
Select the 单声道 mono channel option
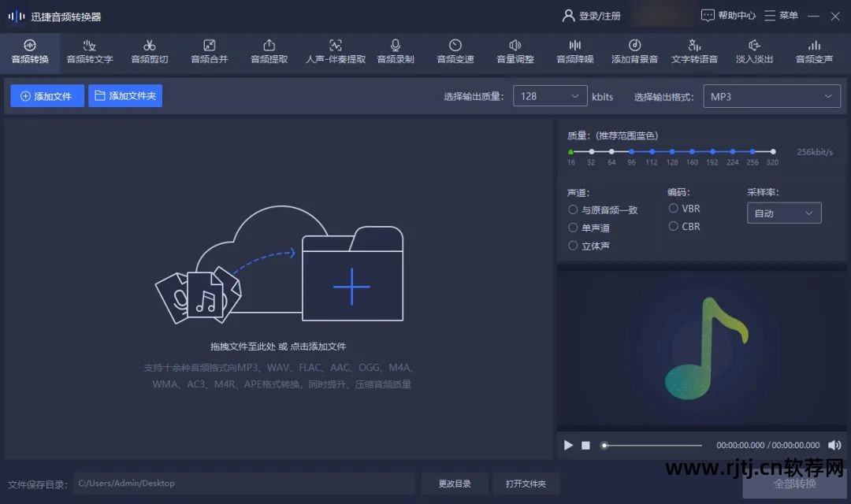click(x=573, y=227)
